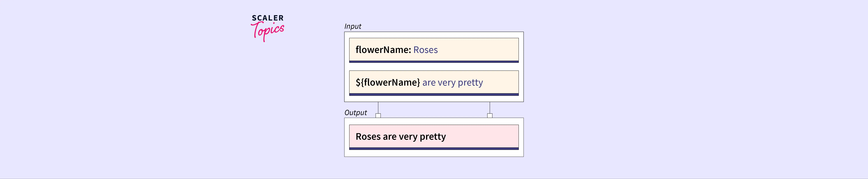868x179 pixels.
Task: Click the dark bar under template string box
Action: click(x=434, y=95)
